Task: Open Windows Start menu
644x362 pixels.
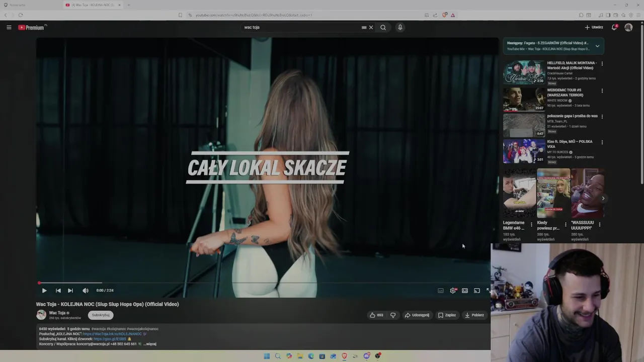Action: 267,356
